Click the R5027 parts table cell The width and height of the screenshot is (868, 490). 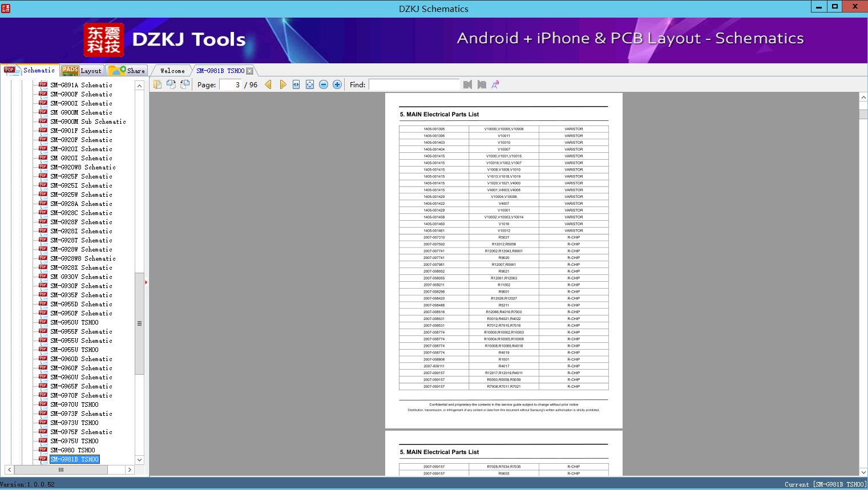504,237
